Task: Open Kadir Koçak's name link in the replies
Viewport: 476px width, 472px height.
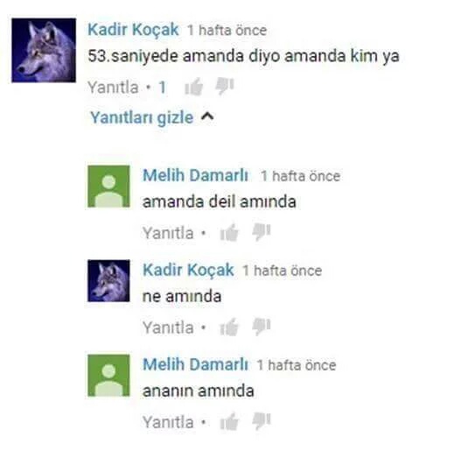Action: click(x=188, y=271)
